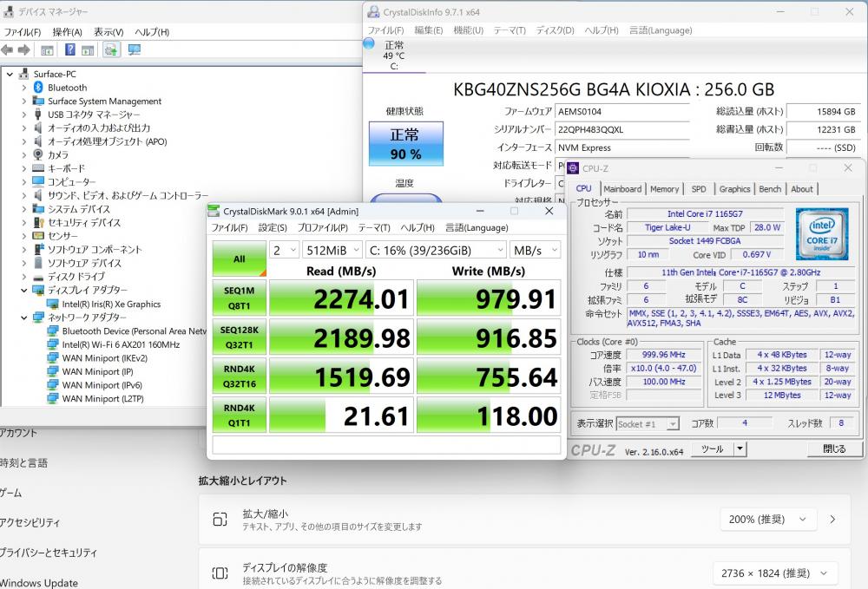Select the Bluetooth device category icon
The image size is (868, 589).
click(x=38, y=88)
